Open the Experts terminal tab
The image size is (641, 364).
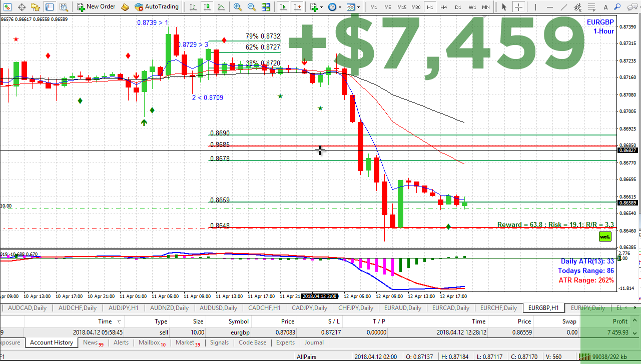285,342
